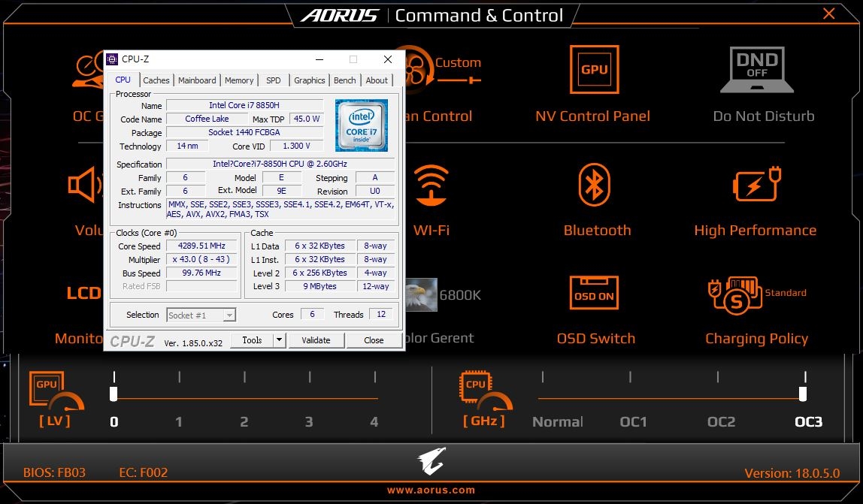Close the AORUS Command & Control window
This screenshot has height=504, width=863.
pos(828,14)
